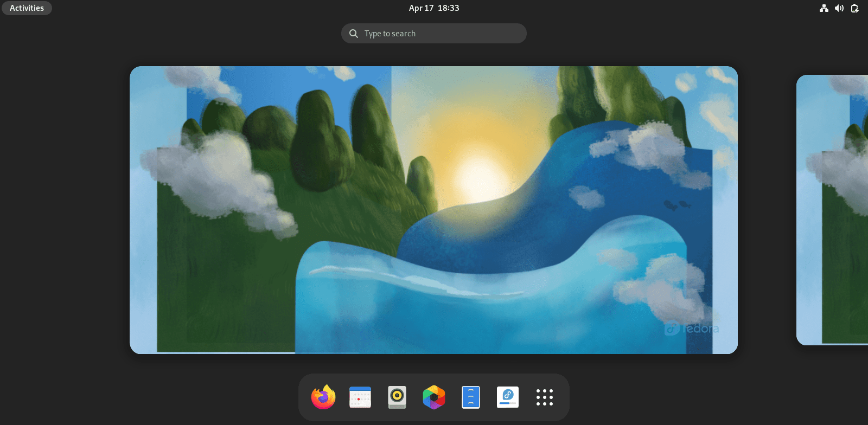
Task: Click the 18:33 time in the top bar
Action: pyautogui.click(x=449, y=8)
